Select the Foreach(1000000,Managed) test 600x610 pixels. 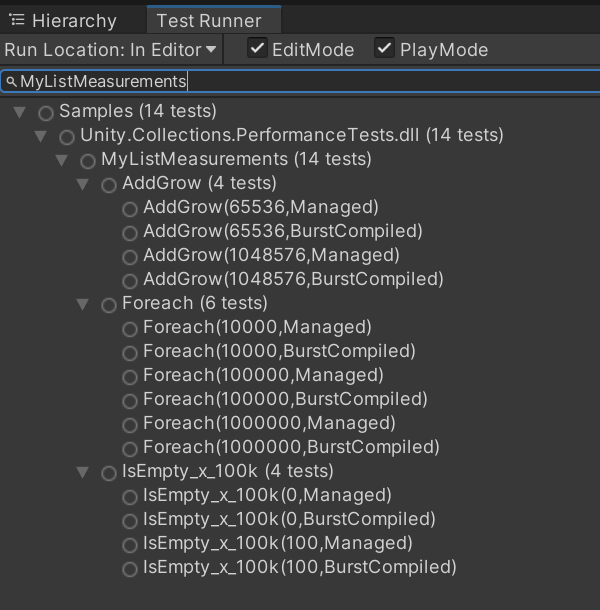coord(269,423)
